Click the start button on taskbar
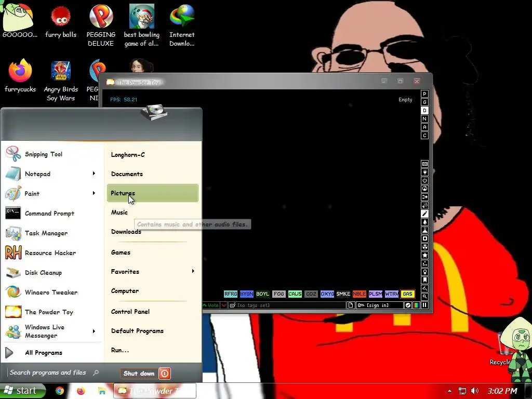Screen dimensions: 532x399 tap(22, 391)
